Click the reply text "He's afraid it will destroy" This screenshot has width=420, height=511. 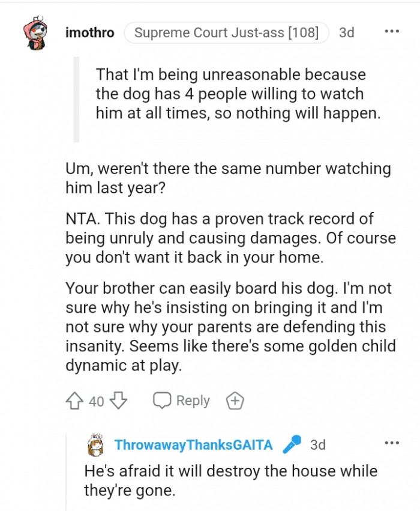click(230, 480)
